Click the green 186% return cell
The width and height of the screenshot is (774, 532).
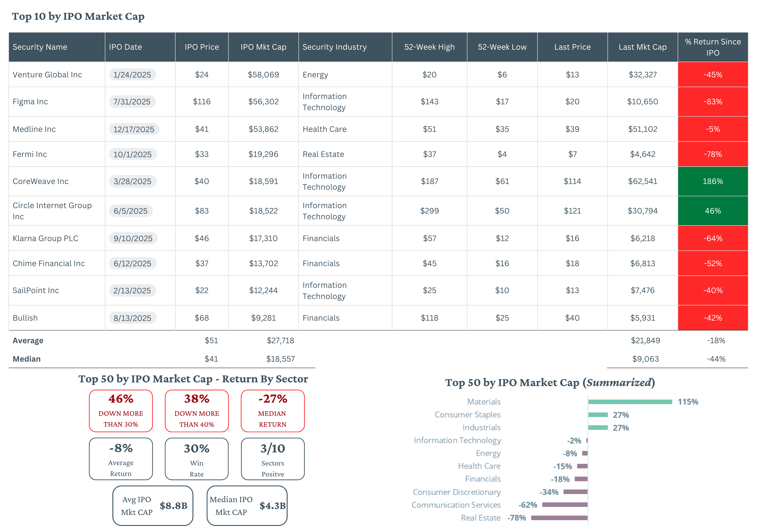point(713,181)
